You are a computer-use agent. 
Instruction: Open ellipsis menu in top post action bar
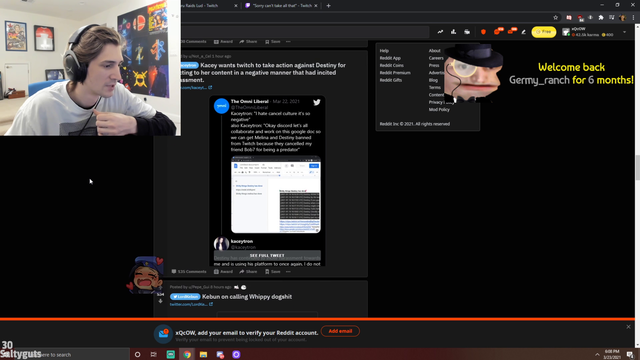288,42
